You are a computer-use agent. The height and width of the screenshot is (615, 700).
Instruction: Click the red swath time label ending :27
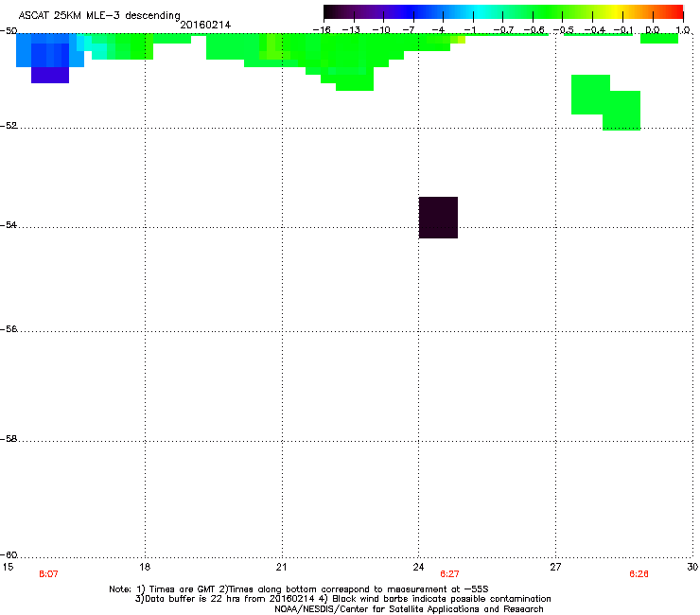coord(449,574)
